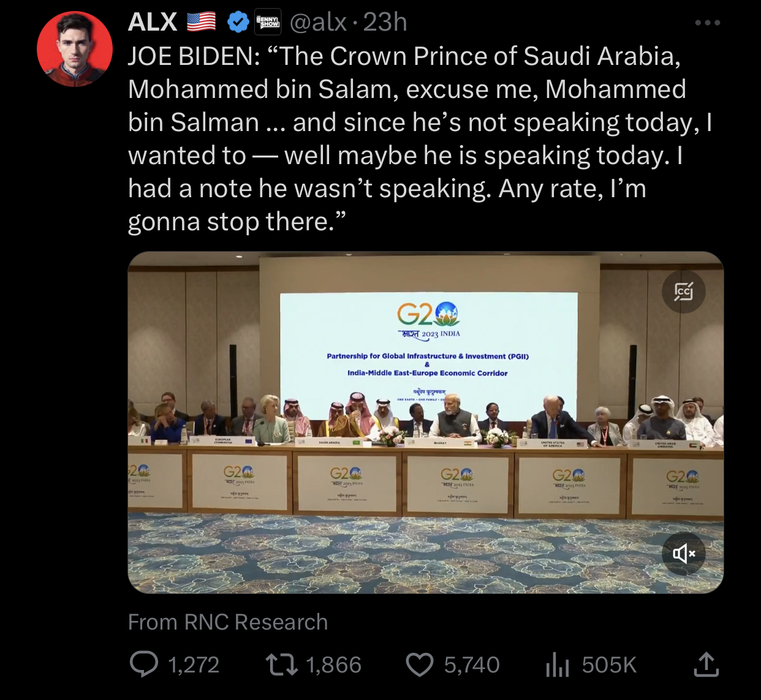Play the G20 meeting video
The width and height of the screenshot is (761, 700).
pyautogui.click(x=425, y=423)
